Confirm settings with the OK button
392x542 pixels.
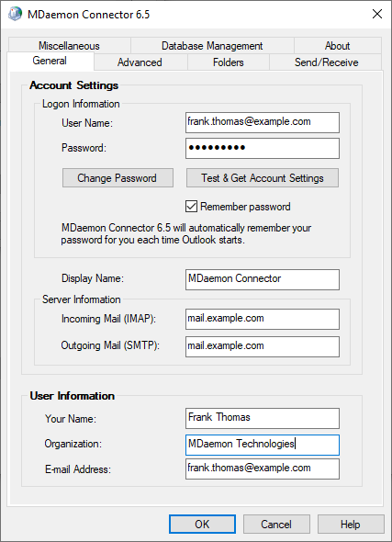202,524
